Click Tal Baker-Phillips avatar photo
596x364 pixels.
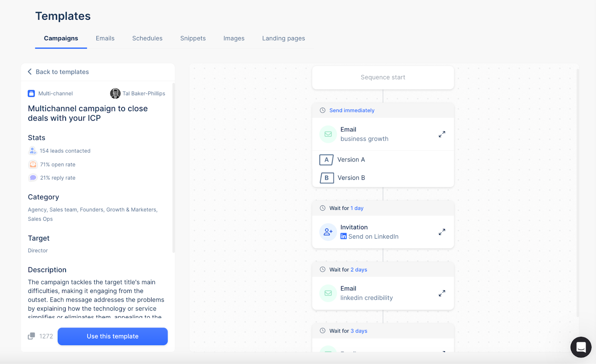click(115, 93)
